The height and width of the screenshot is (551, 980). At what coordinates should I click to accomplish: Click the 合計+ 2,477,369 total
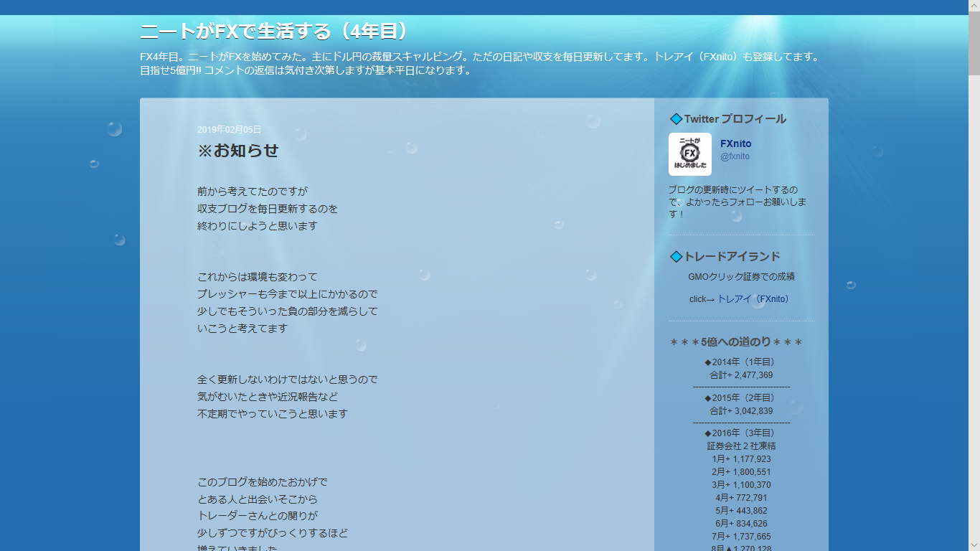click(741, 375)
